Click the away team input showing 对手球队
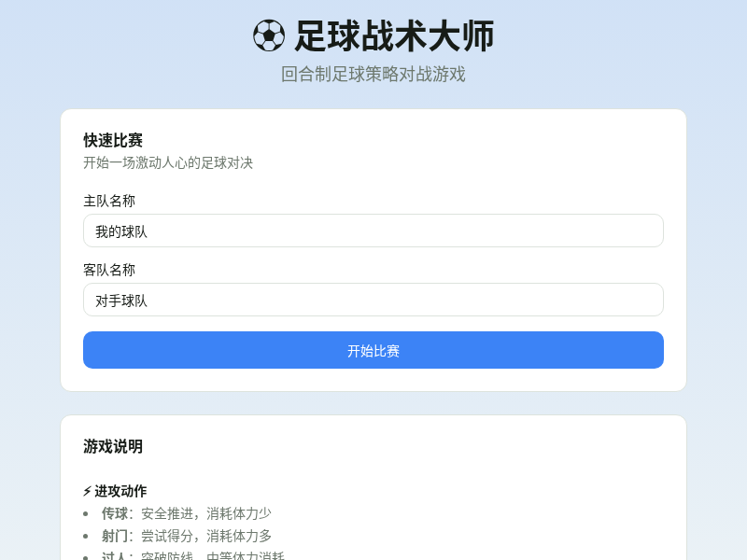This screenshot has height=560, width=747. 373,300
